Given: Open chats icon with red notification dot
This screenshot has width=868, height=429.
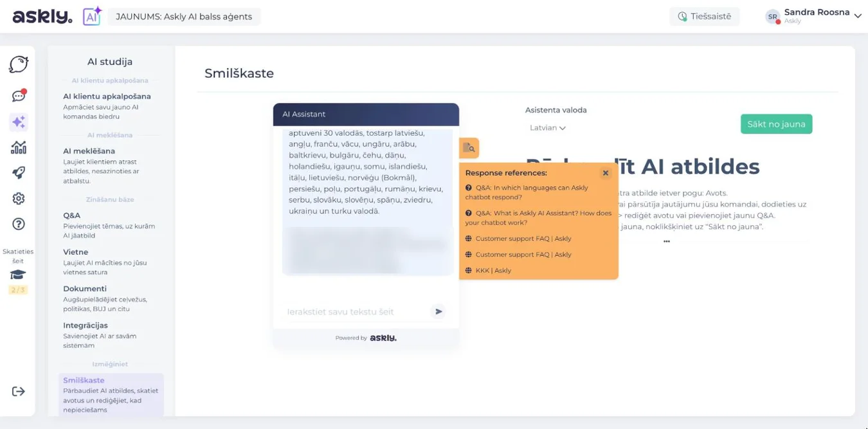Looking at the screenshot, I should pos(19,96).
